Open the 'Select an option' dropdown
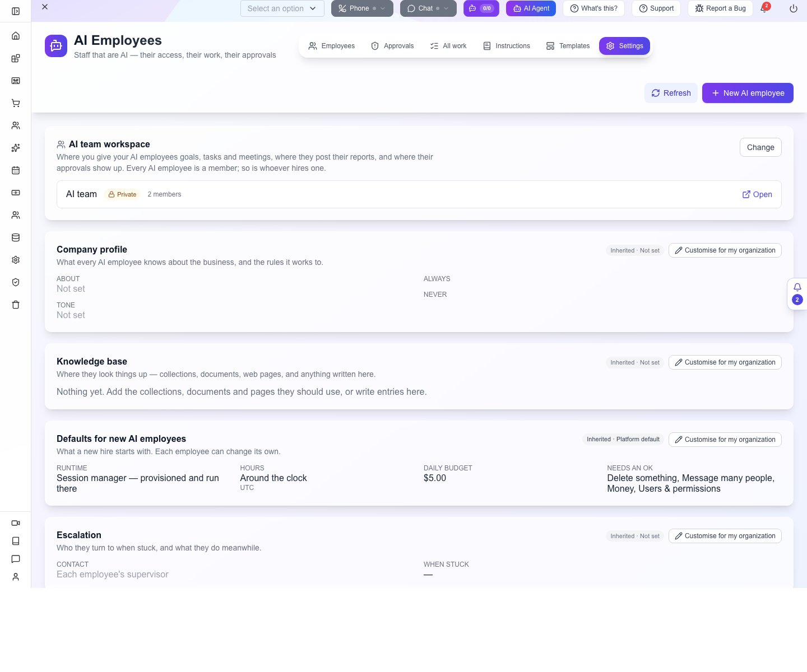 (282, 8)
